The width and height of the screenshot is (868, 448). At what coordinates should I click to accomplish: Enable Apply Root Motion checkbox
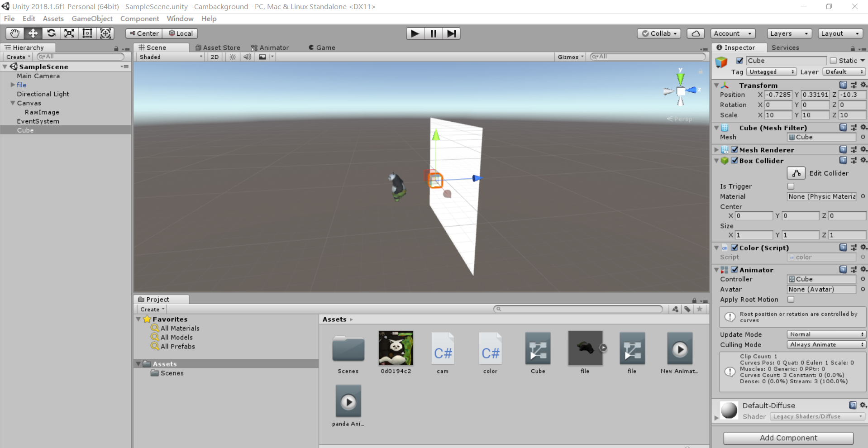[791, 300]
